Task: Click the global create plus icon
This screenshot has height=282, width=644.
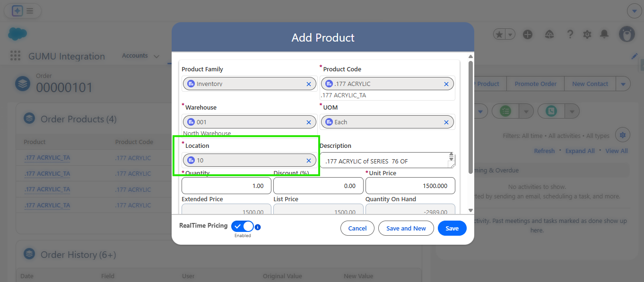Action: [528, 34]
